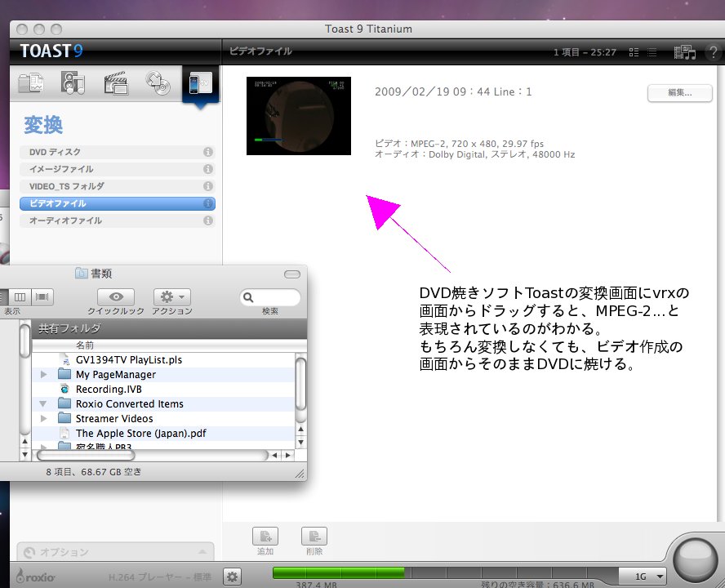Show info for イメージファイル format
The height and width of the screenshot is (588, 725).
click(208, 169)
